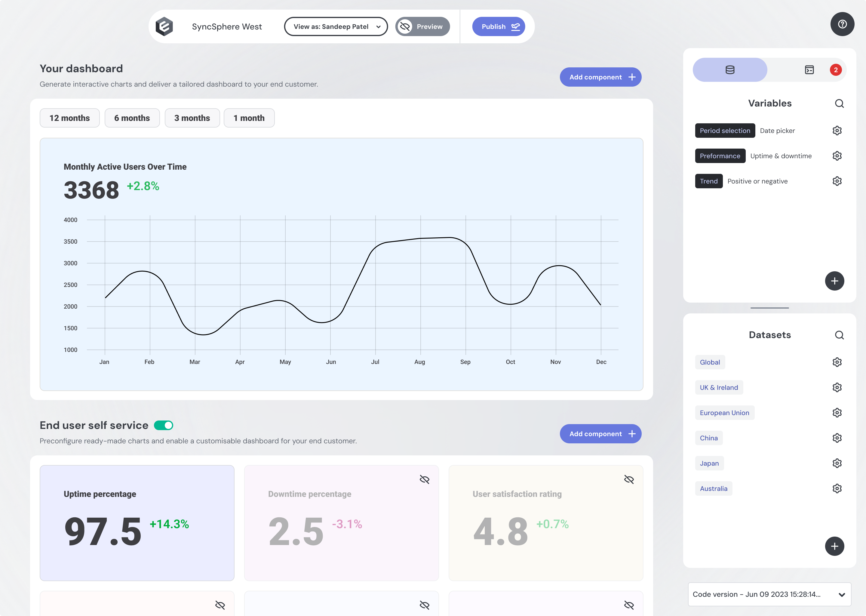866x616 pixels.
Task: Select the Global dataset
Action: pos(710,362)
